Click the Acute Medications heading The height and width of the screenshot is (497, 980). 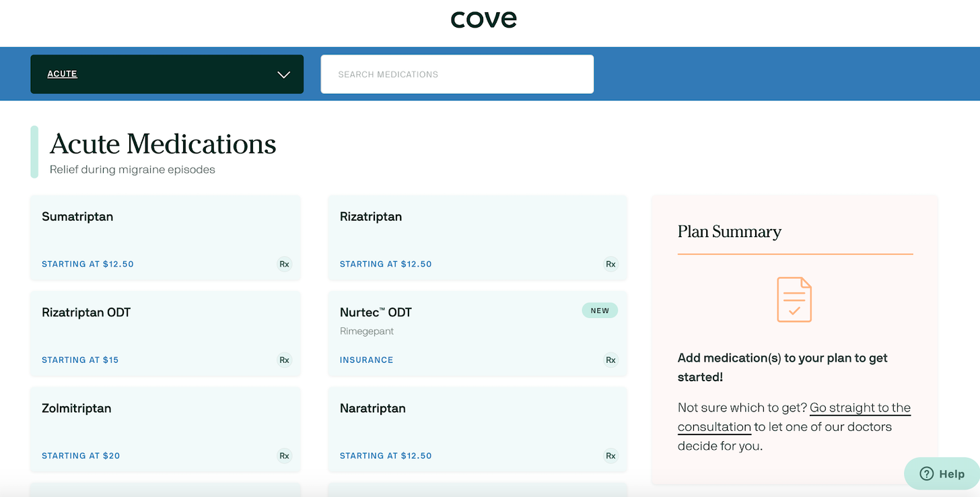tap(163, 143)
